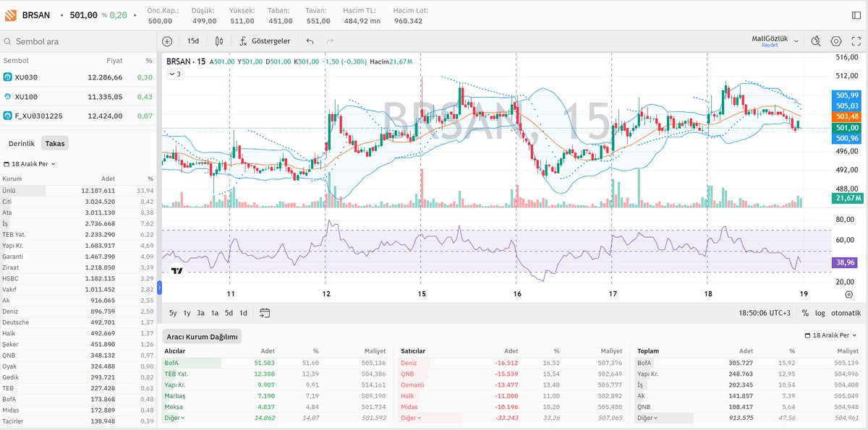Select the XU100 watchlist row
Image resolution: width=868 pixels, height=430 pixels.
click(x=78, y=96)
